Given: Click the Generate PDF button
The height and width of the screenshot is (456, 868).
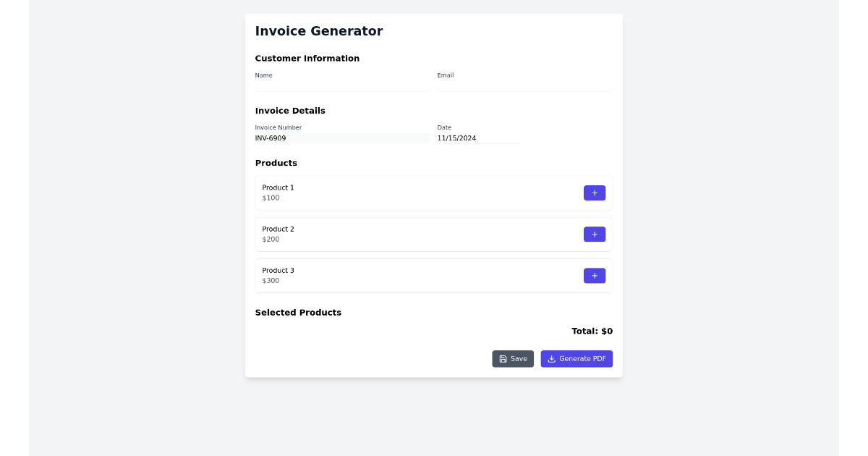Looking at the screenshot, I should 576,358.
